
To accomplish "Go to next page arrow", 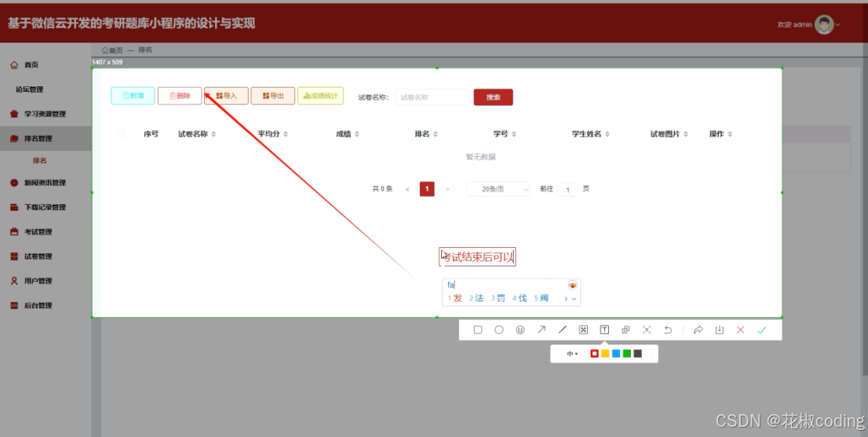I will tap(447, 189).
